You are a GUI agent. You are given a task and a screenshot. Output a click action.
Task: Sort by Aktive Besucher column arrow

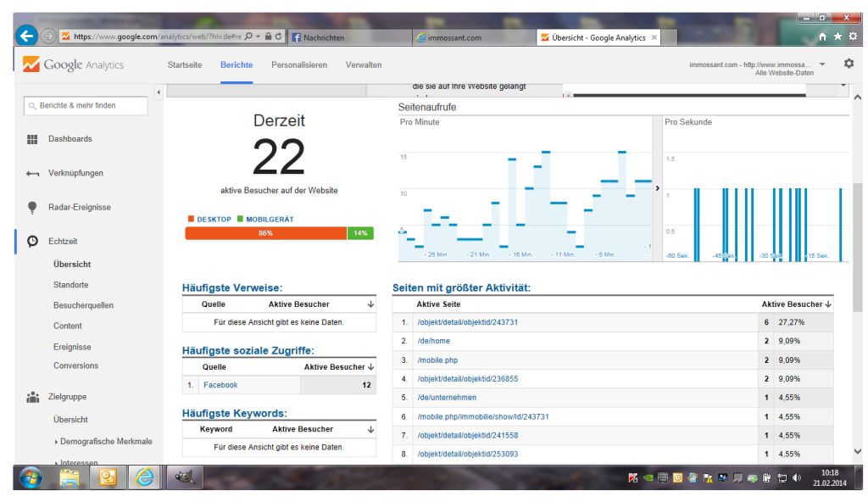pos(827,304)
